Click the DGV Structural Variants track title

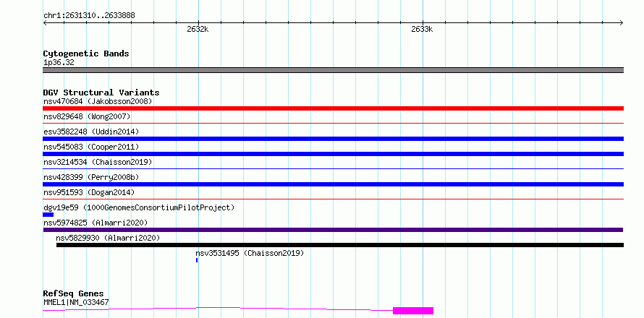pyautogui.click(x=101, y=93)
